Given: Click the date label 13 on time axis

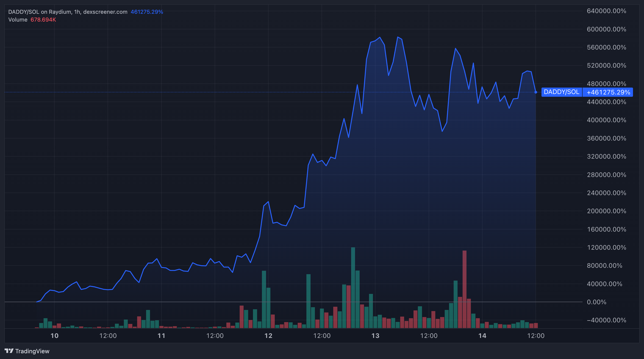Looking at the screenshot, I should point(375,336).
